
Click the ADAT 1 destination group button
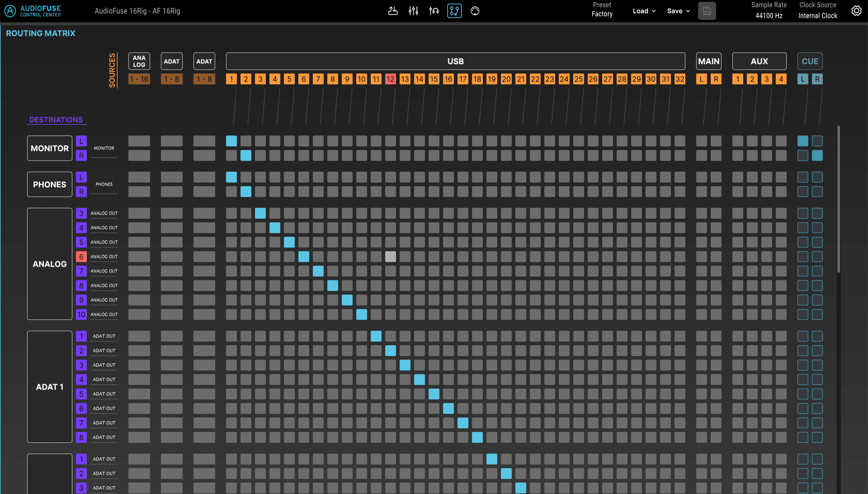tap(50, 387)
